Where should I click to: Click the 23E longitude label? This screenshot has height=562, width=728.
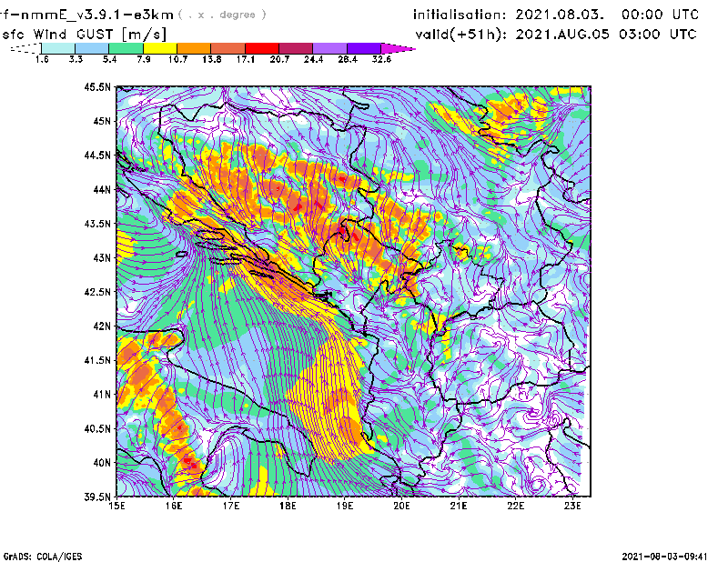572,506
